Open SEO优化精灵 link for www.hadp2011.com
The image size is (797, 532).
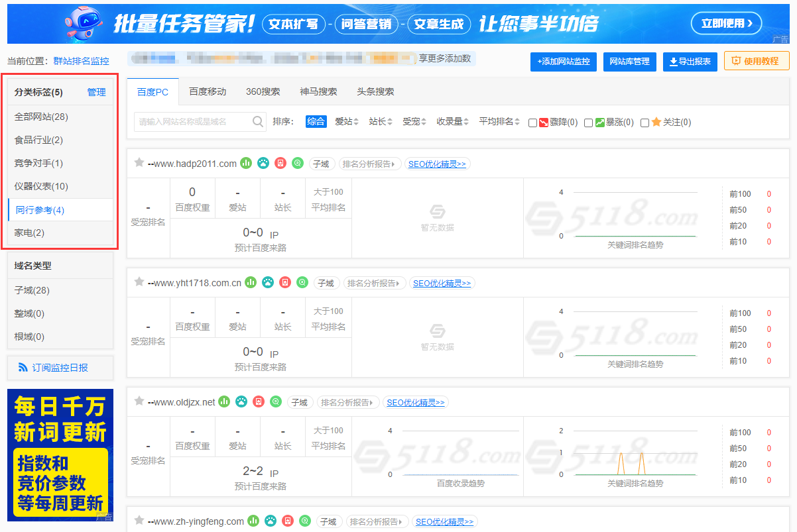point(437,164)
